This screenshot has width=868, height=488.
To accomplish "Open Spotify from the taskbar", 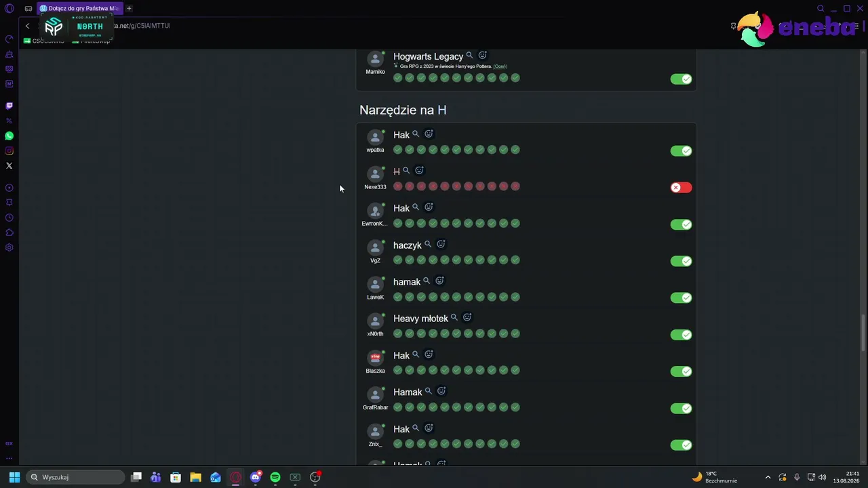I will (275, 477).
